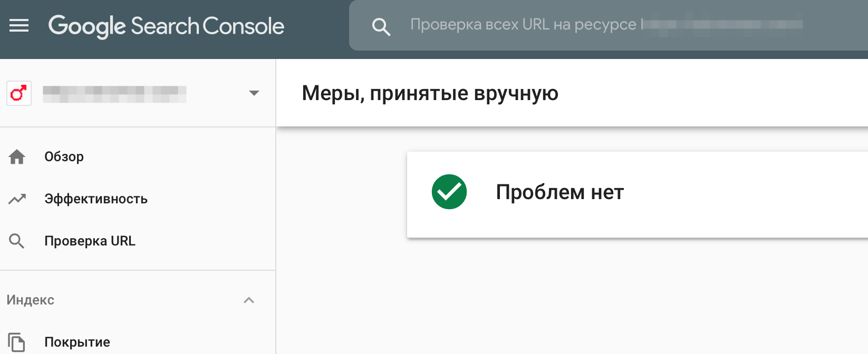Viewport: 868px width, 354px height.
Task: Open the Обзор menu item
Action: [x=64, y=156]
